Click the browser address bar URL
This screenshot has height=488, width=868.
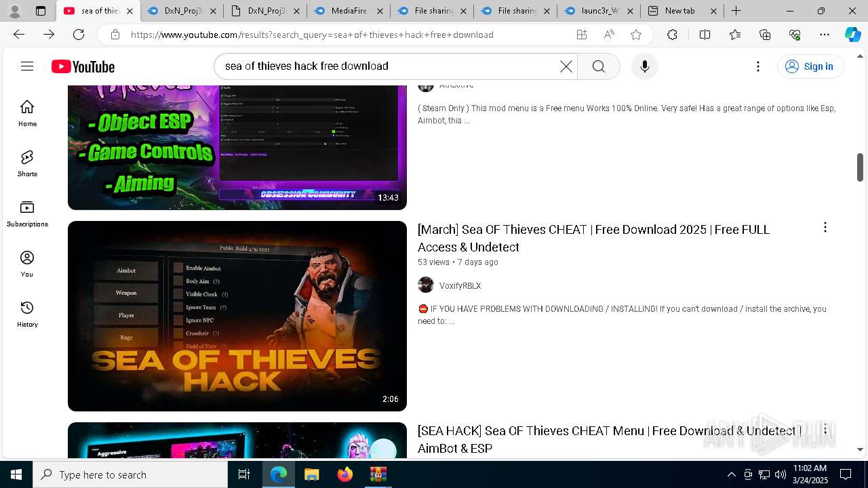(x=312, y=35)
